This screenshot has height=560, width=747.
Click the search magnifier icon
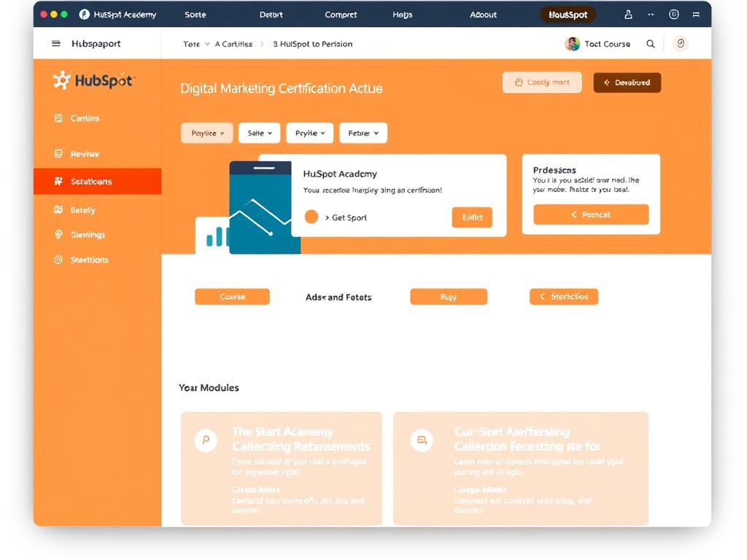pyautogui.click(x=650, y=44)
